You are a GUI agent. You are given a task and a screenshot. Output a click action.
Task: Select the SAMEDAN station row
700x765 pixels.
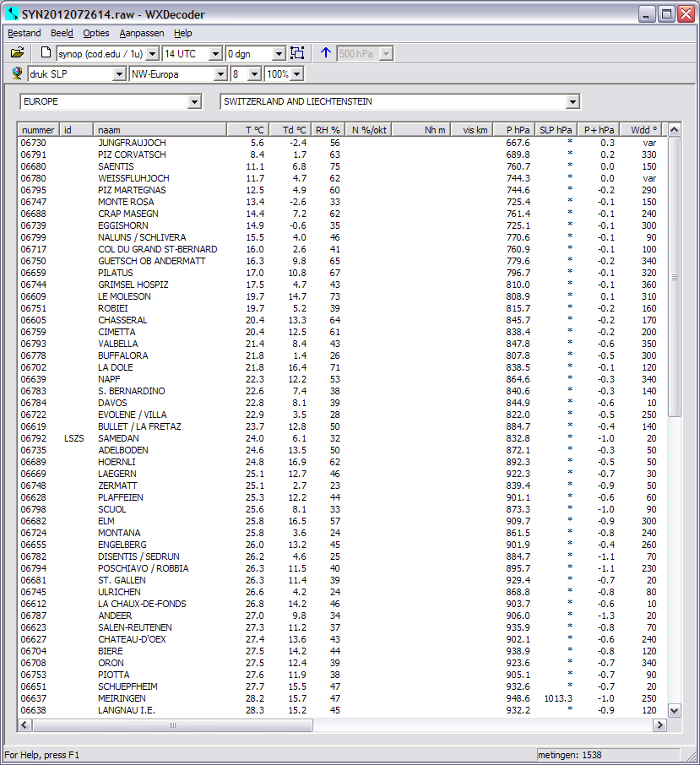341,438
